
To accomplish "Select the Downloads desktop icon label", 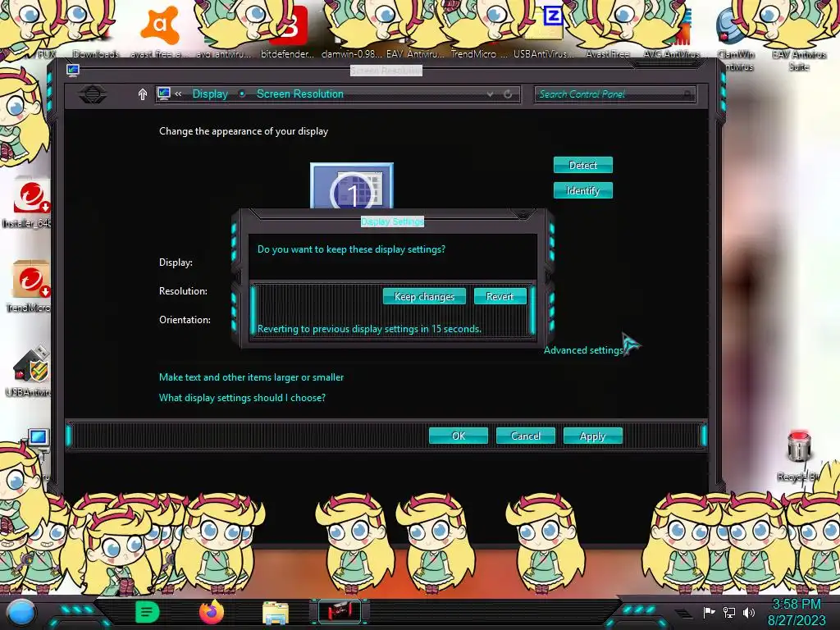I will pyautogui.click(x=96, y=54).
